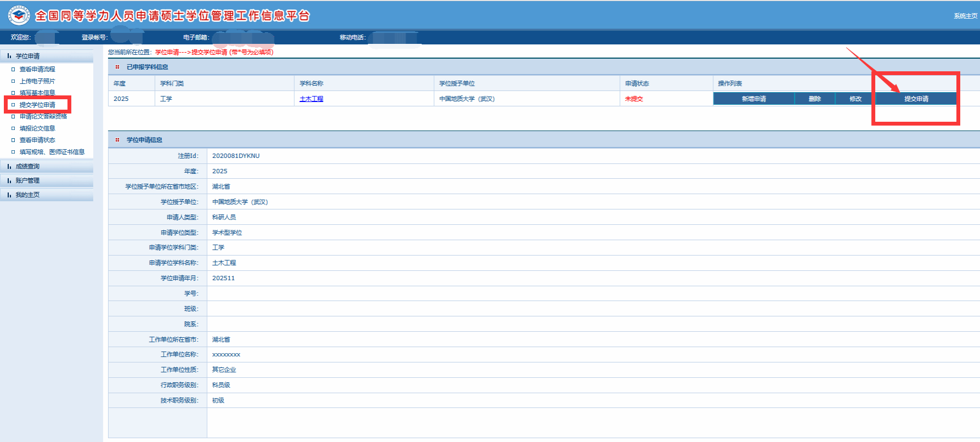This screenshot has height=442, width=980.
Task: Go to 系统主页 in top right
Action: [965, 16]
